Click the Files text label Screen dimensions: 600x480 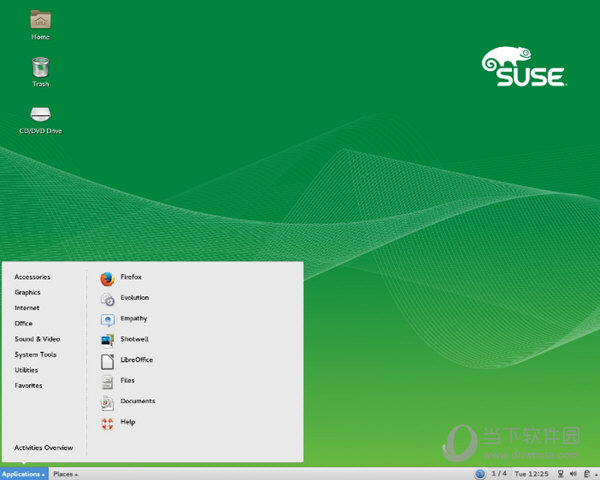pos(127,380)
